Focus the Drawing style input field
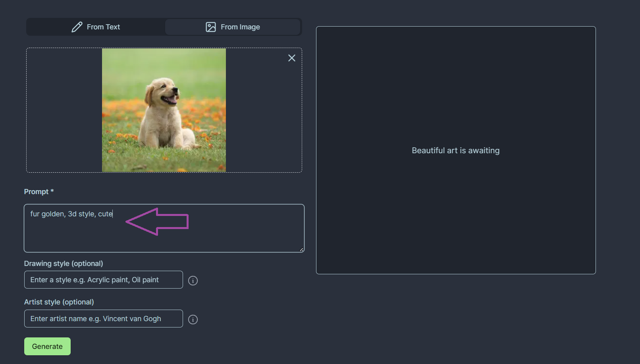Image resolution: width=640 pixels, height=364 pixels. (x=103, y=280)
